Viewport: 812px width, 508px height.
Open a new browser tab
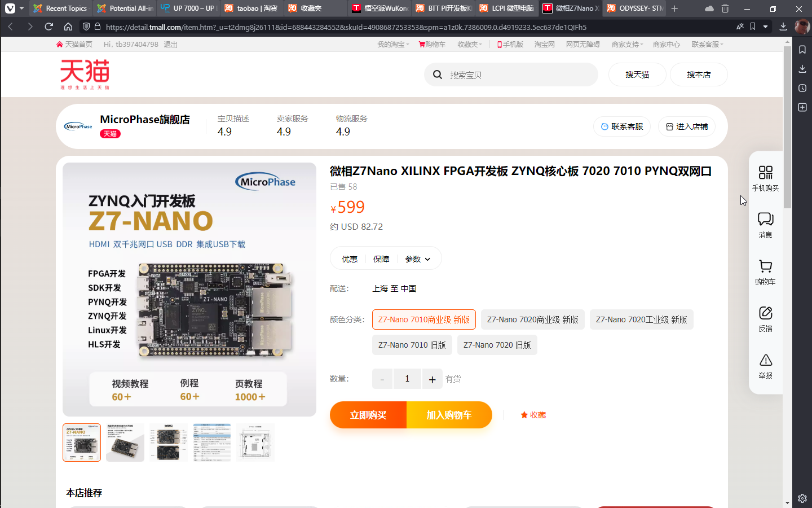point(674,8)
